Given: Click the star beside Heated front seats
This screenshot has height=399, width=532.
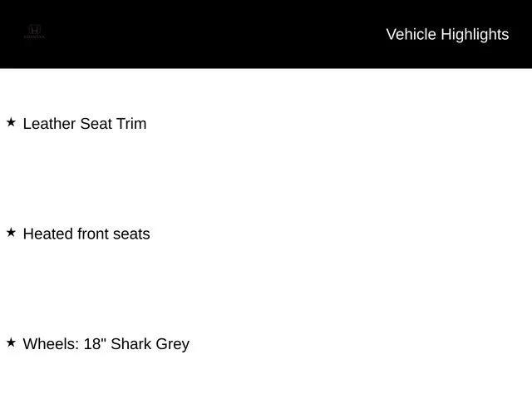Looking at the screenshot, I should tap(11, 233).
